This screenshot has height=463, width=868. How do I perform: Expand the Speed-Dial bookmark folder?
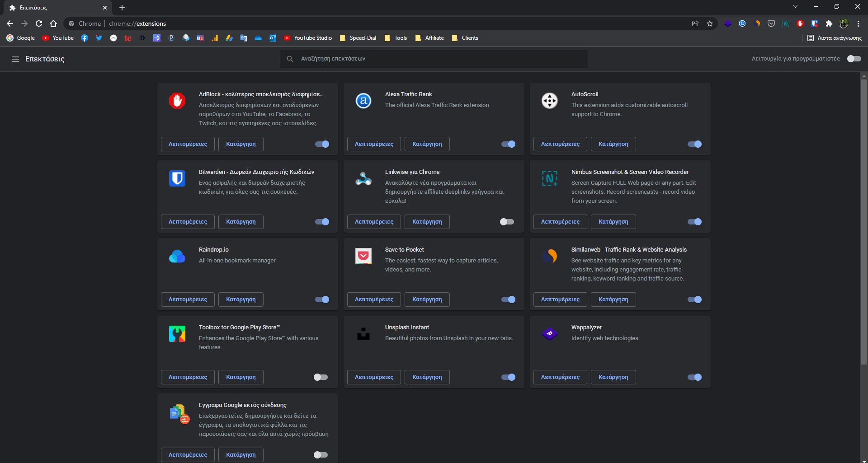tap(358, 38)
